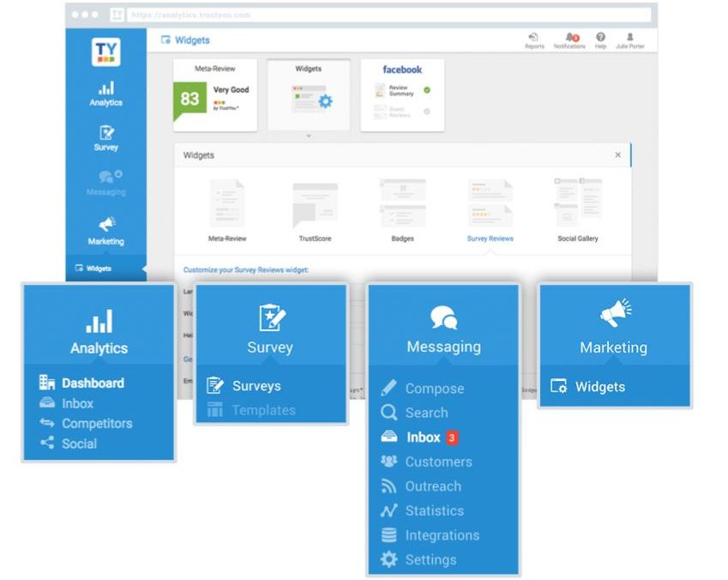Open Widgets in Marketing panel

click(587, 387)
